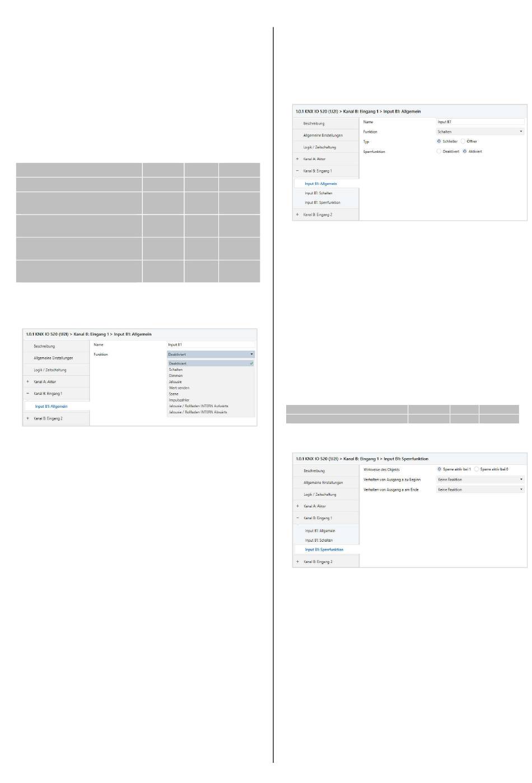The image size is (532, 783).
Task: Click breadcrumb title ending in Input B1: Sperrfunktion
Action: [x=362, y=459]
